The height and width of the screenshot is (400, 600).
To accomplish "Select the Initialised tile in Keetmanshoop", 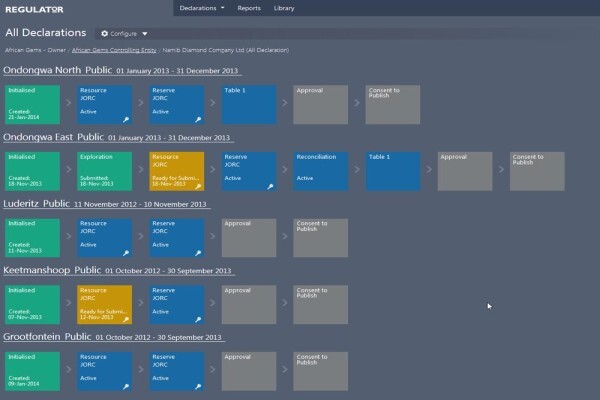I will click(32, 305).
